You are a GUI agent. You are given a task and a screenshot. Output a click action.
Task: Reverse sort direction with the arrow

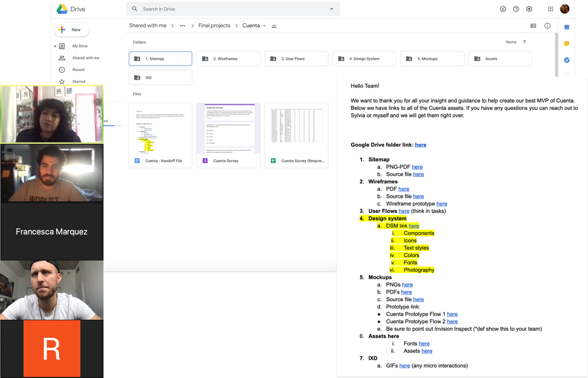[524, 42]
